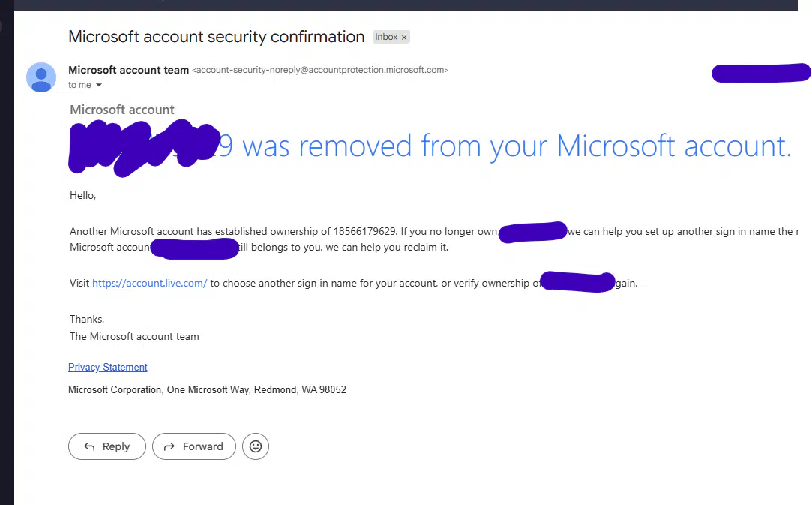
Task: Forward this email
Action: point(194,446)
